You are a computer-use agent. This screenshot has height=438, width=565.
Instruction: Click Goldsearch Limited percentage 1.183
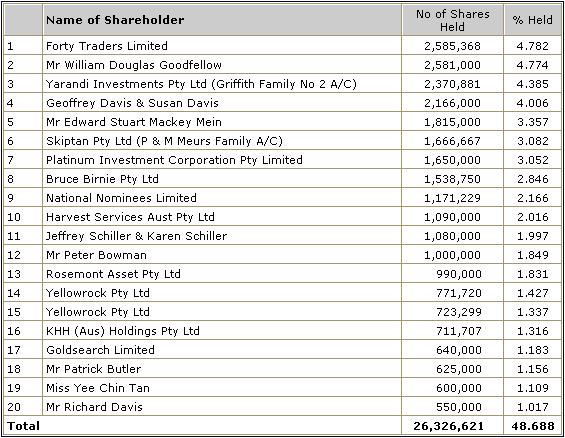[x=533, y=350]
